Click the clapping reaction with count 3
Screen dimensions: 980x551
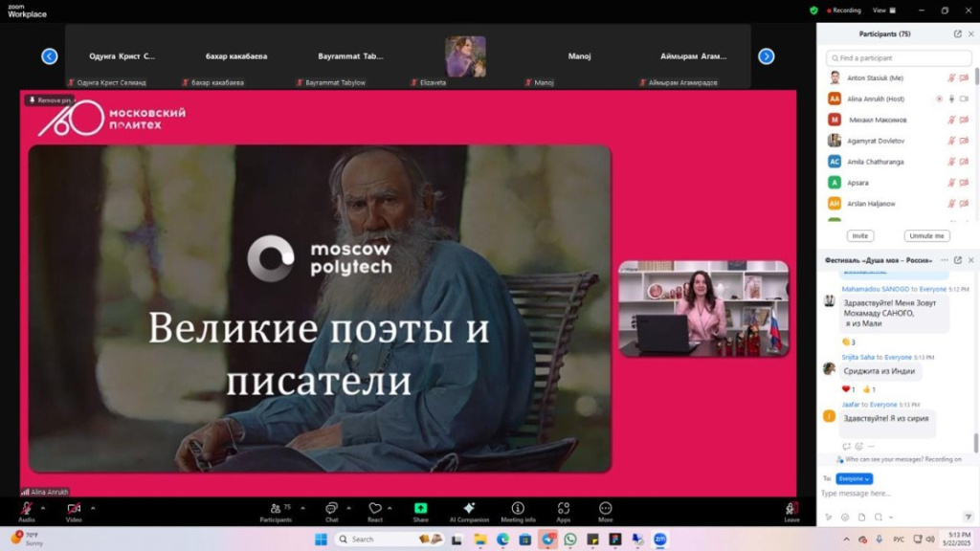[848, 342]
